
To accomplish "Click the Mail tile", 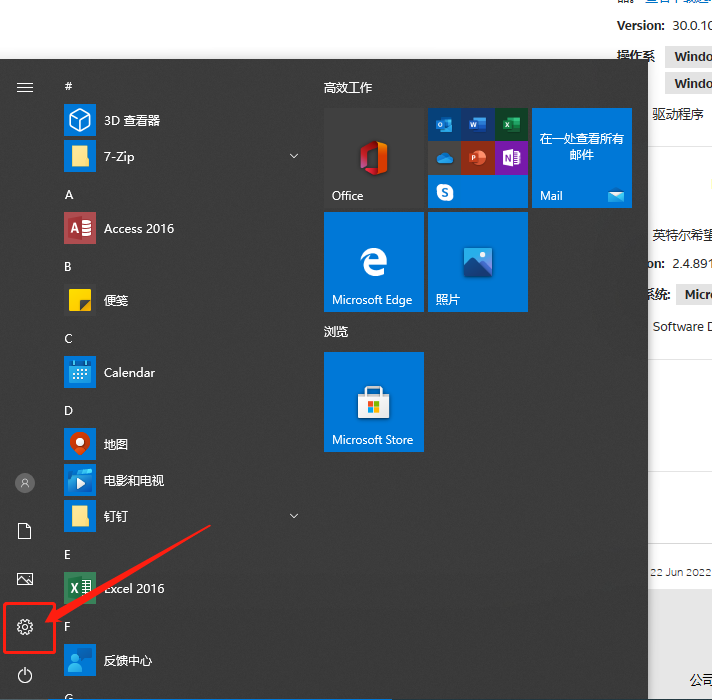I will point(581,158).
